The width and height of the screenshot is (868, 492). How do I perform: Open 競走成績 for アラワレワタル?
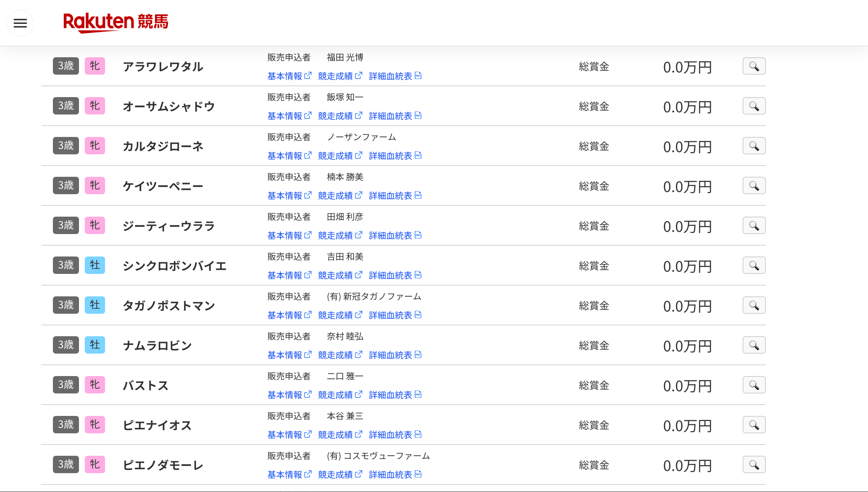pyautogui.click(x=340, y=76)
